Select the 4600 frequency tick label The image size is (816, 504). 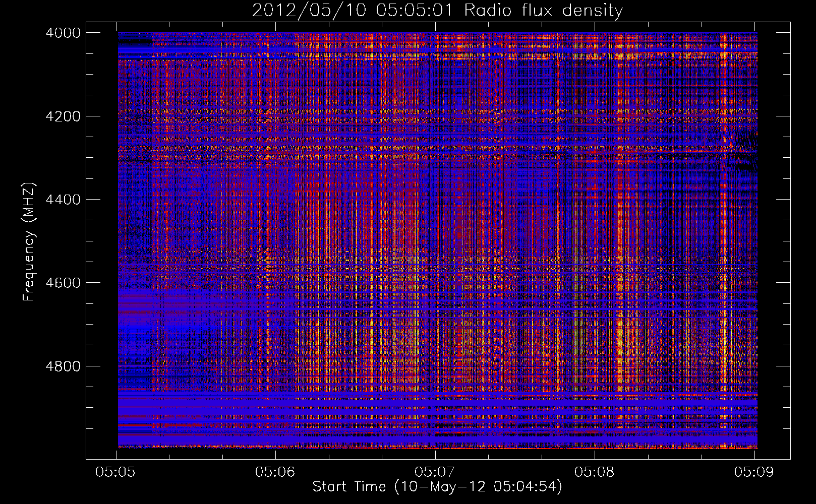coord(63,283)
